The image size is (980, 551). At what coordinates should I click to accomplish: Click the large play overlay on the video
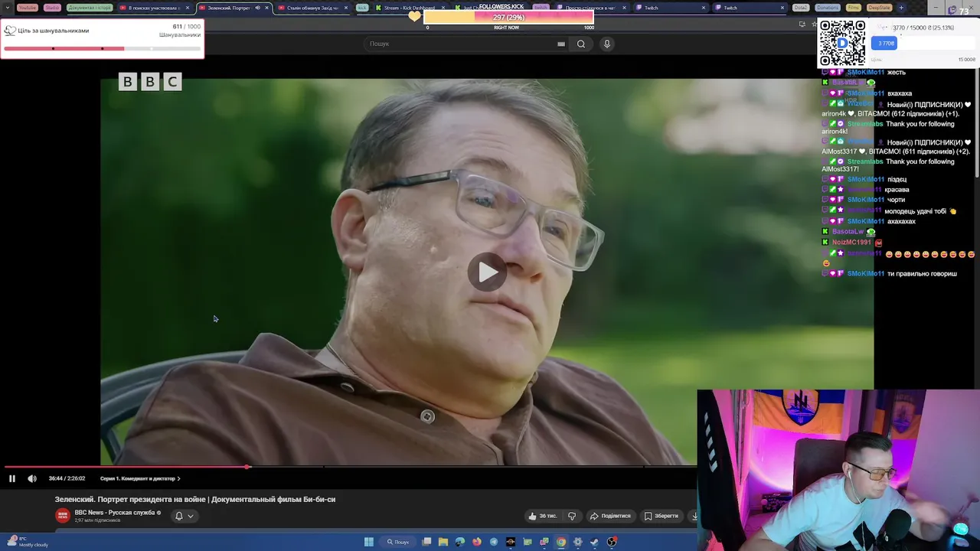coord(488,272)
